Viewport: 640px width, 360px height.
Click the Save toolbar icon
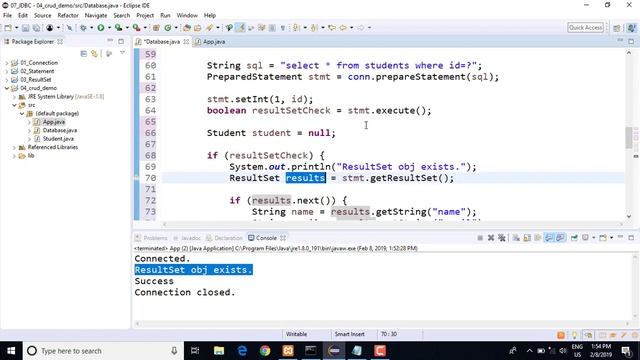pyautogui.click(x=25, y=28)
